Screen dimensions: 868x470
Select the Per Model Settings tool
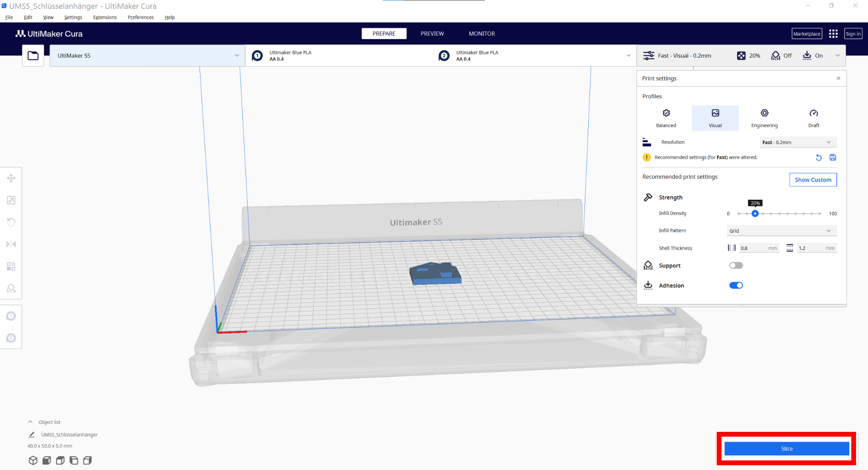pyautogui.click(x=11, y=266)
